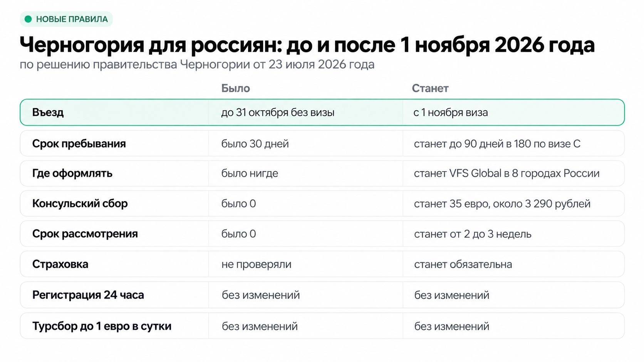Click the cell 'было 30 дней'
The width and height of the screenshot is (644, 362).
(x=255, y=144)
